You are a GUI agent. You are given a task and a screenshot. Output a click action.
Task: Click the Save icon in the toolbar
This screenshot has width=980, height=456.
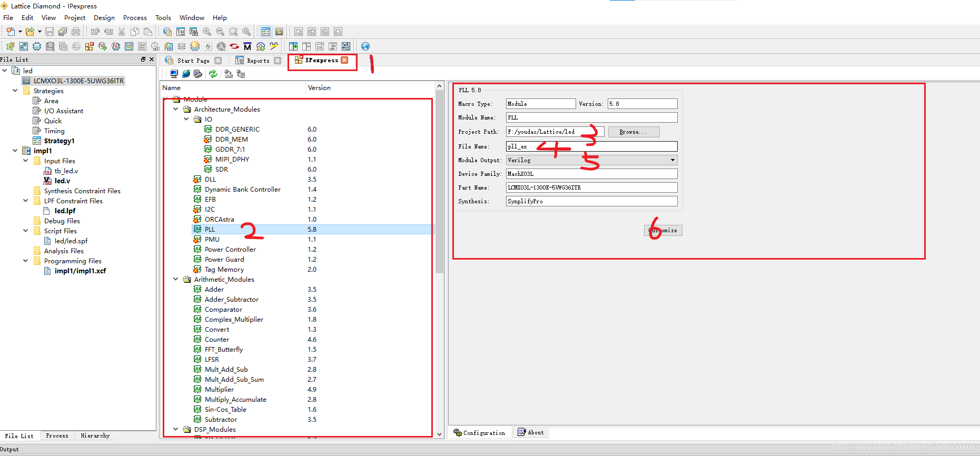pyautogui.click(x=50, y=32)
